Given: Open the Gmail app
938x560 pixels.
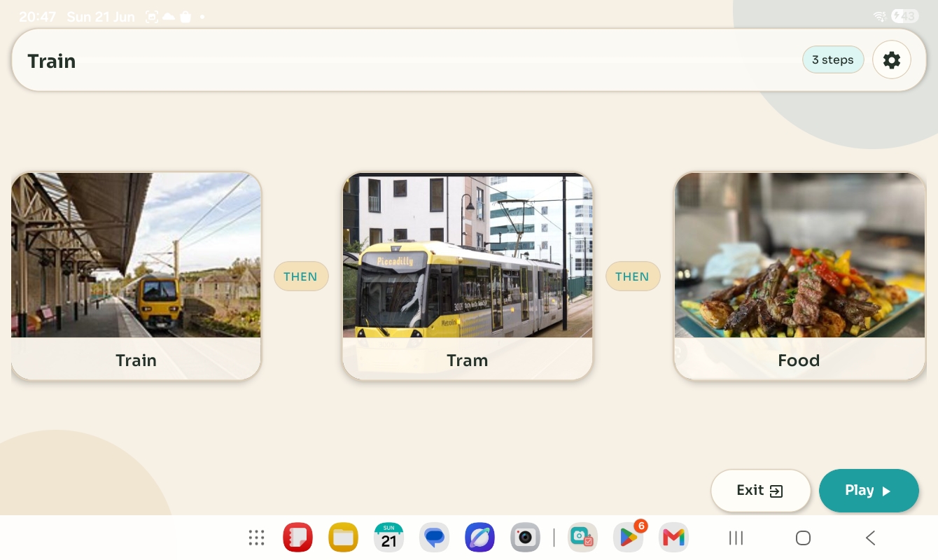Looking at the screenshot, I should coord(673,538).
